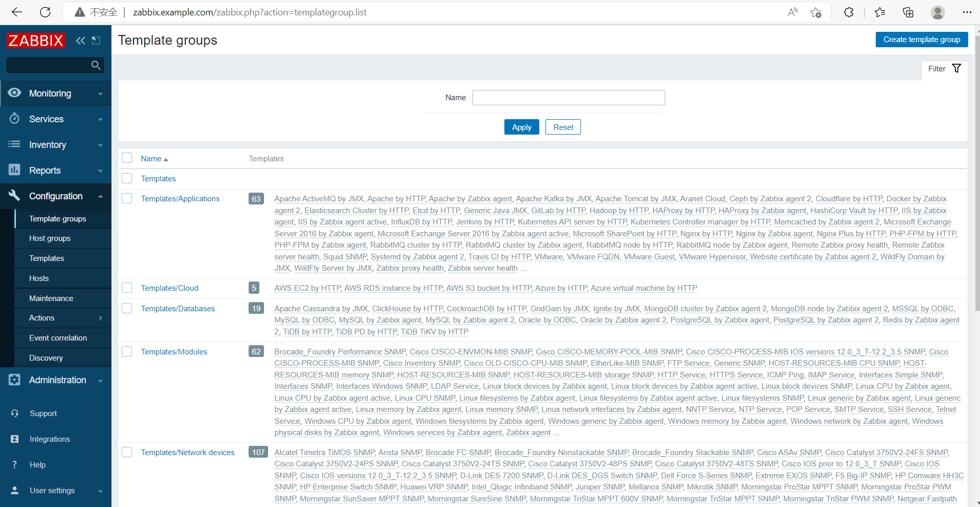Viewport: 980px width, 507px height.
Task: Open the browser favorites list icon
Action: pos(880,12)
